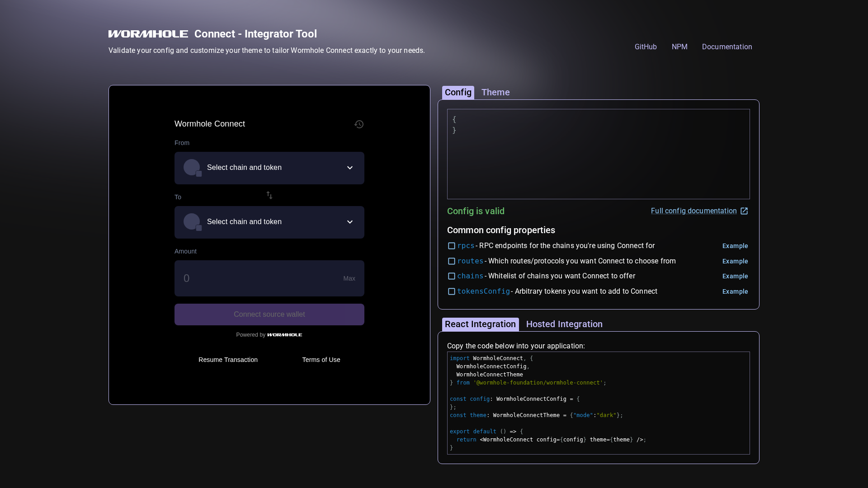Click the routes property name
This screenshot has width=868, height=488.
(x=470, y=261)
